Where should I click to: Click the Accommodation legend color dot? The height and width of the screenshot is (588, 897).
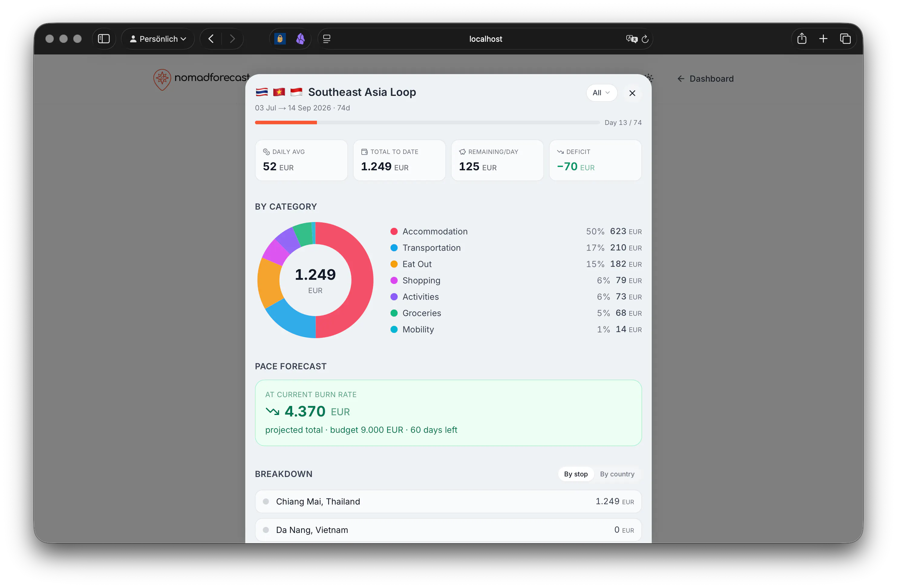(x=394, y=231)
